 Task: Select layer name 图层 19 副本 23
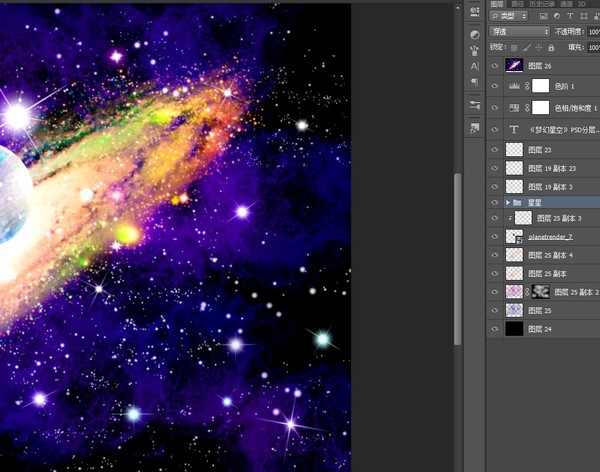(x=552, y=168)
